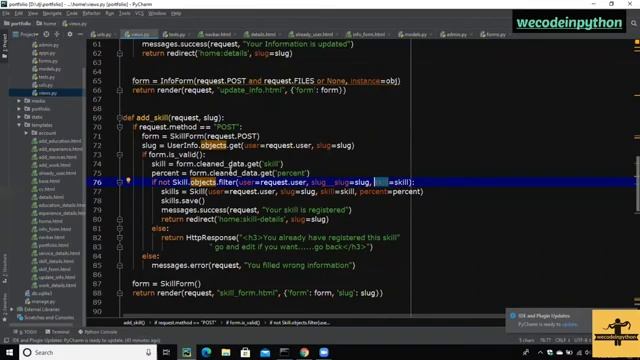Click the expand-all icon in Project toolbar
This screenshot has width=640, height=360.
point(57,35)
